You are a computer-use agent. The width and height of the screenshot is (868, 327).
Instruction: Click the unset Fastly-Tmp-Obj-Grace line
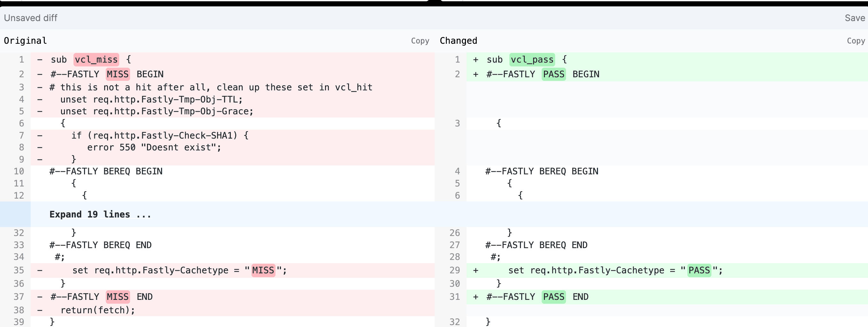157,111
